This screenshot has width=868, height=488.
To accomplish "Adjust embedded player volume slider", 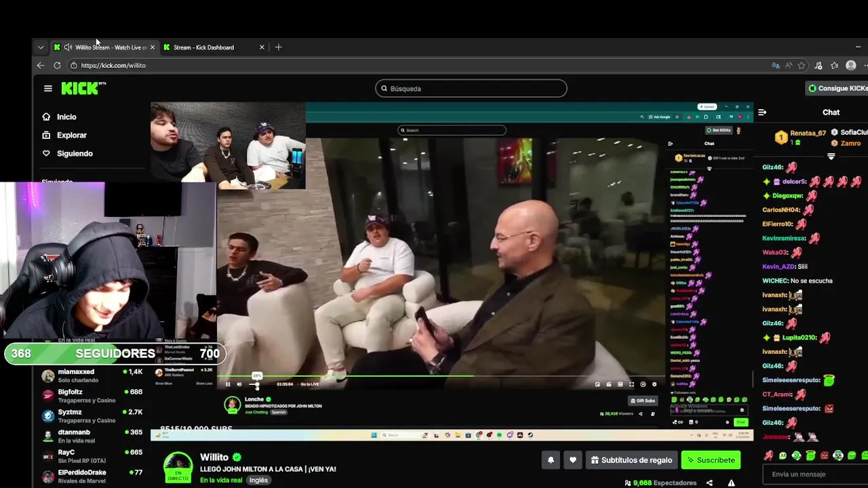I will coord(254,385).
